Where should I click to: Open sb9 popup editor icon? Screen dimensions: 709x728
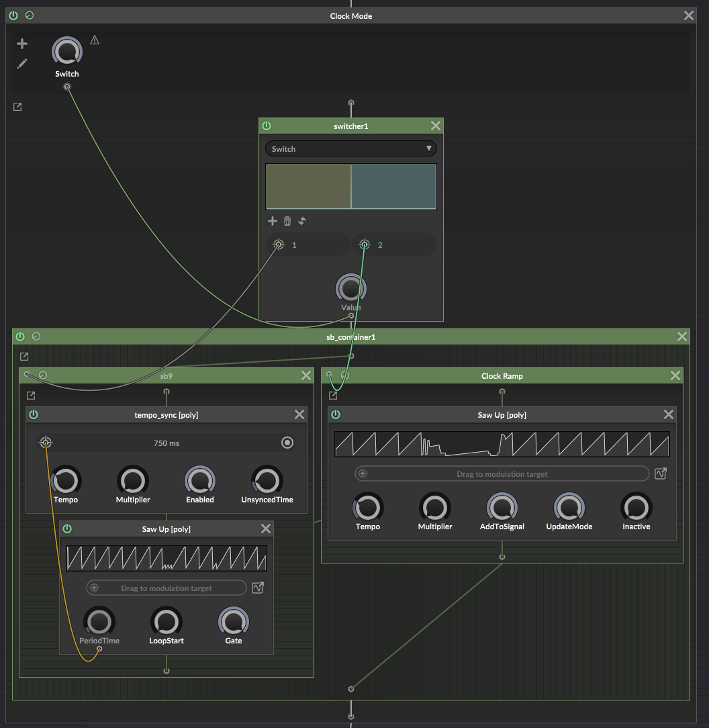tap(31, 396)
